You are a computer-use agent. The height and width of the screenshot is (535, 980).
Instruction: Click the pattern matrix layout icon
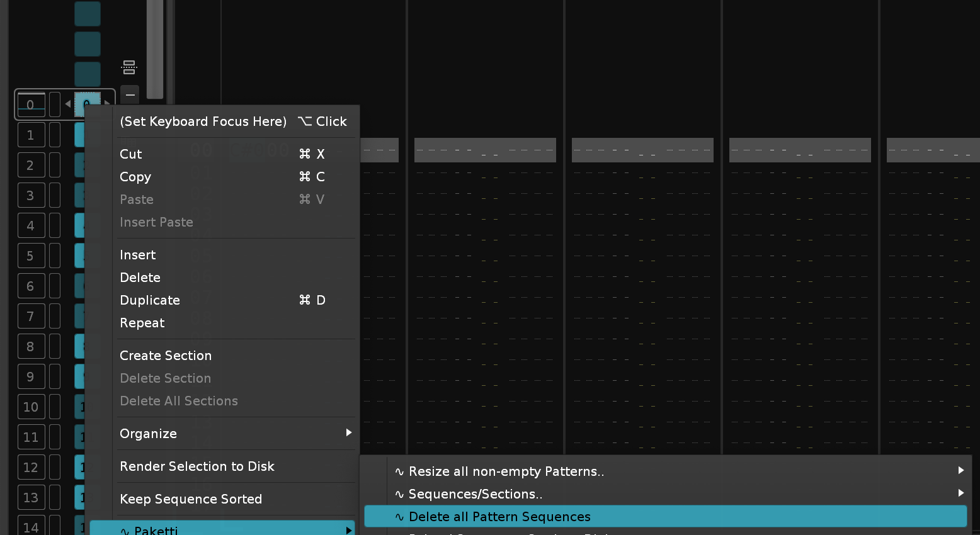tap(129, 67)
